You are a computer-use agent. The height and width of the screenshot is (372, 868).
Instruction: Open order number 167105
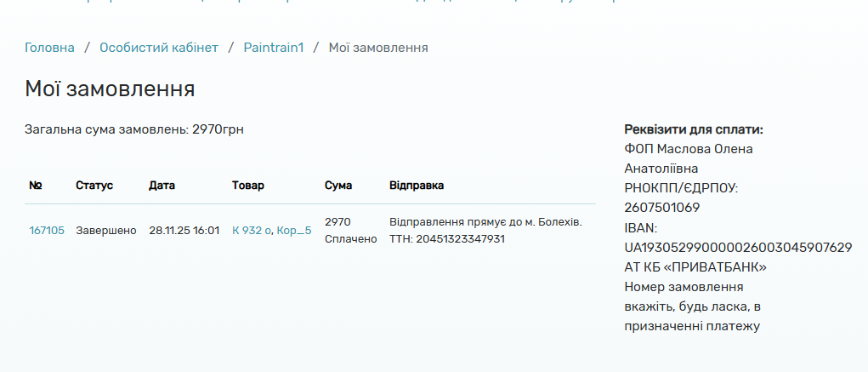[x=47, y=230]
